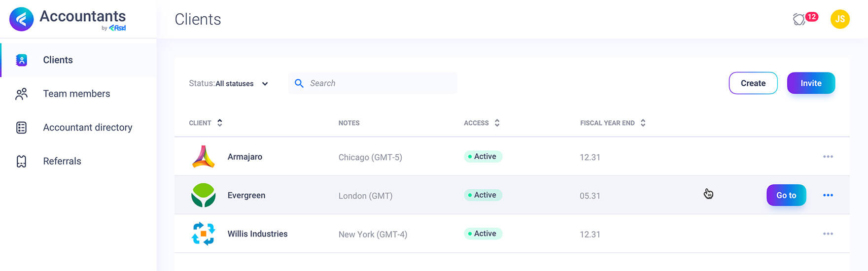Open more options for Evergreen row
This screenshot has width=868, height=271.
tap(828, 195)
